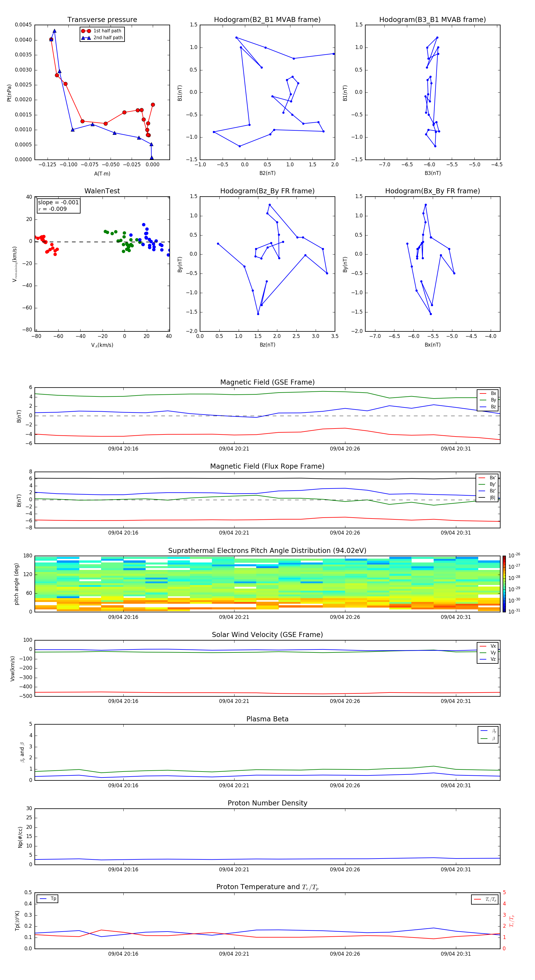Select the −500 tick on solar wind velocity
This screenshot has height=980, width=535.
tap(26, 696)
